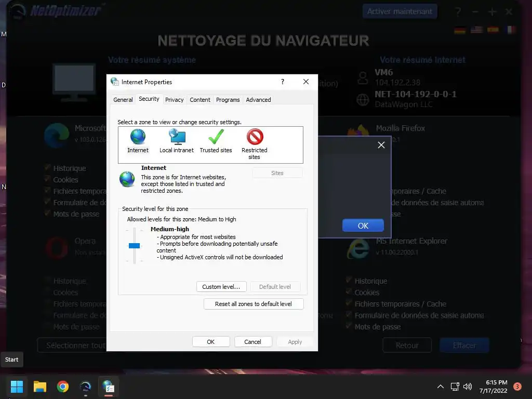
Task: Open the notification badge showing 3
Action: click(x=517, y=387)
